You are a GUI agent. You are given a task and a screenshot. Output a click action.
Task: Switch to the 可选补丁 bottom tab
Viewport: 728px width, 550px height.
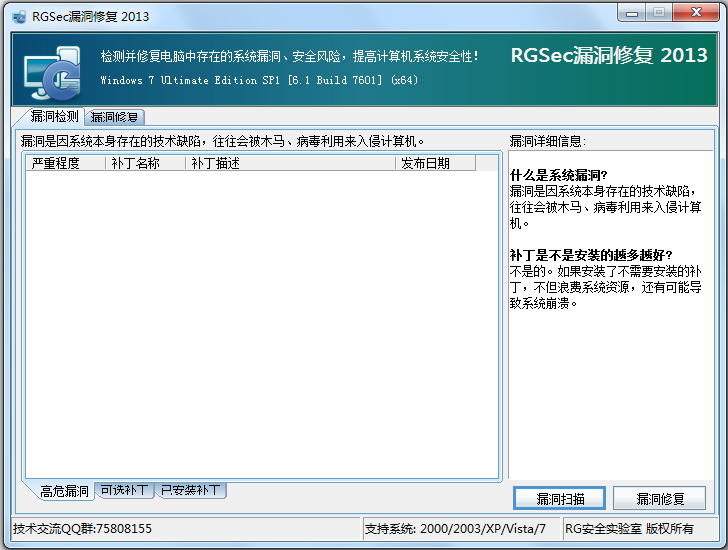125,491
